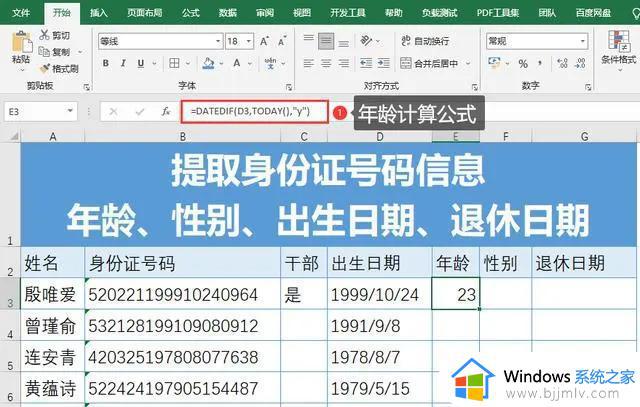Viewport: 640px width, 407px height.
Task: Center text horizontally
Action: (326, 63)
